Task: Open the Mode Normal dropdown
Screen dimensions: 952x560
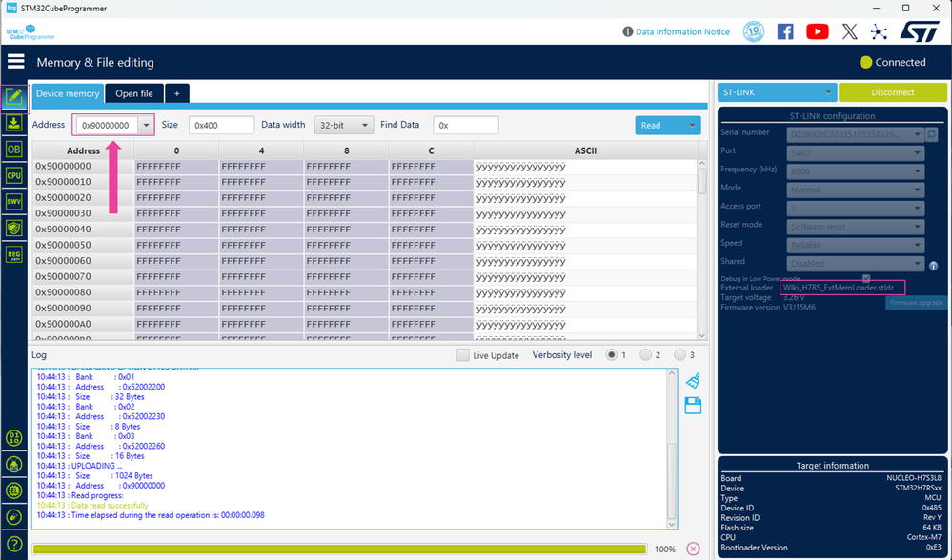Action: point(856,190)
